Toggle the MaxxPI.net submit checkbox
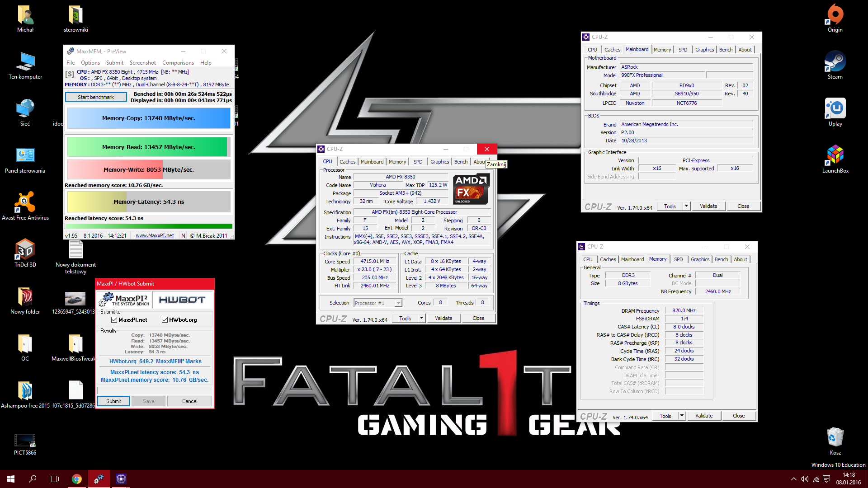Viewport: 868px width, 488px height. [114, 320]
